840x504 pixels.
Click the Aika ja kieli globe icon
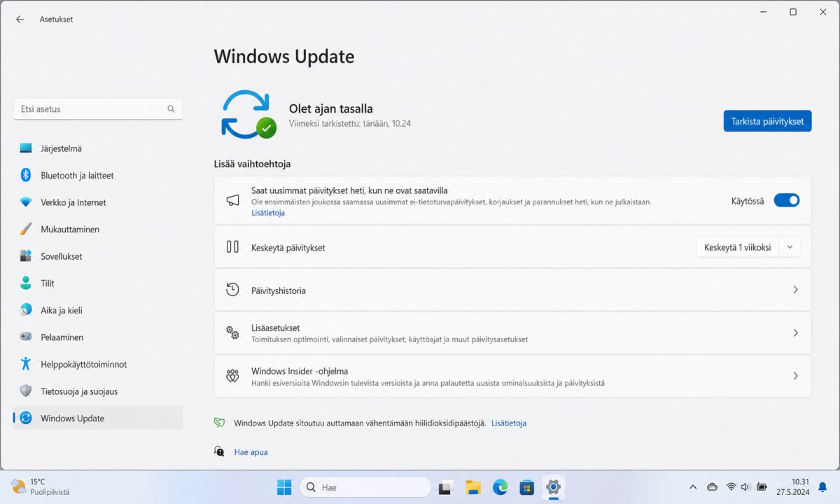click(26, 310)
